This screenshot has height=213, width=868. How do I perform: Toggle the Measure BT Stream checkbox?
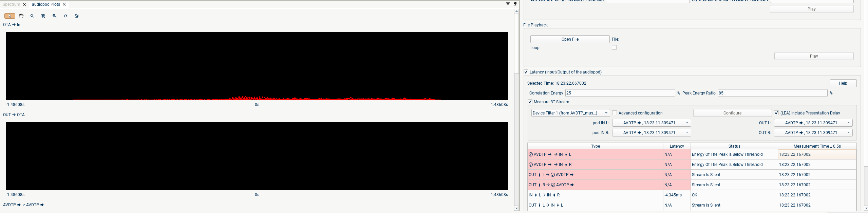point(530,102)
